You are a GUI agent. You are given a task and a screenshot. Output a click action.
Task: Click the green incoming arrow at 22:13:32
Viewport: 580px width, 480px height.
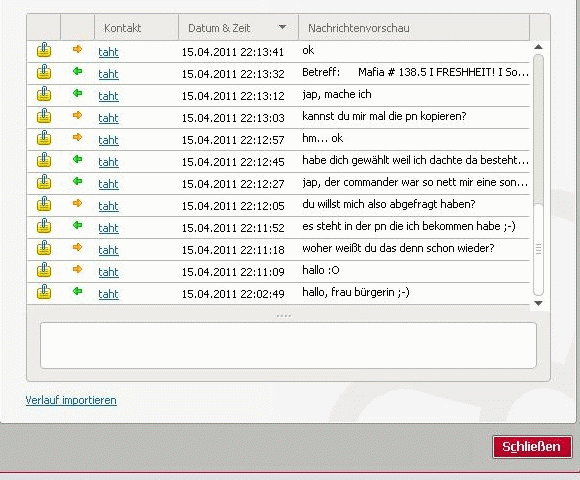pos(77,71)
